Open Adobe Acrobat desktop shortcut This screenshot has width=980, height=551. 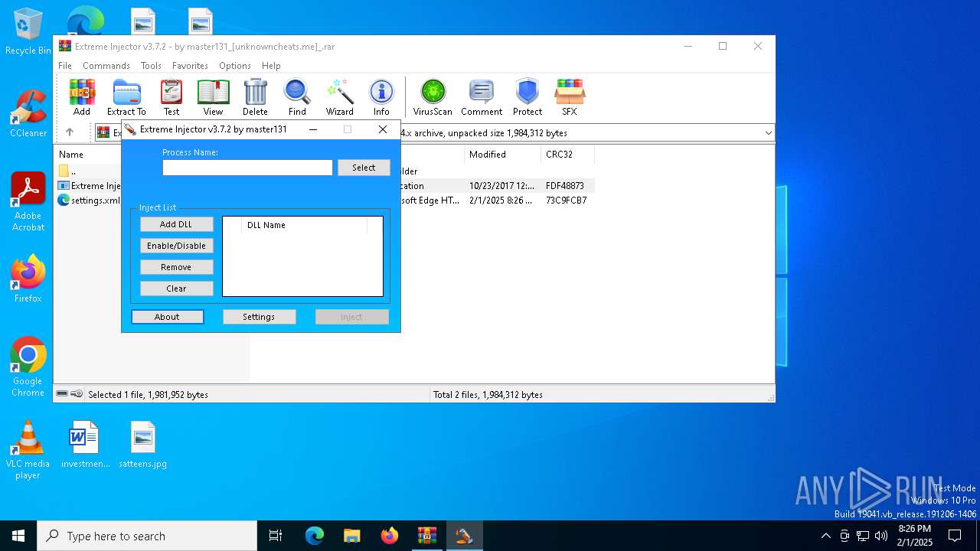[x=28, y=202]
